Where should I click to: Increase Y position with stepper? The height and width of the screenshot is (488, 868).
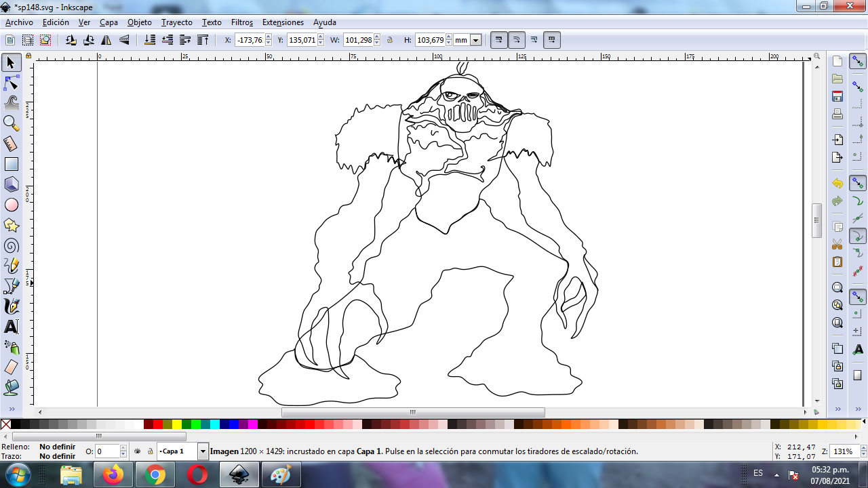(x=321, y=37)
